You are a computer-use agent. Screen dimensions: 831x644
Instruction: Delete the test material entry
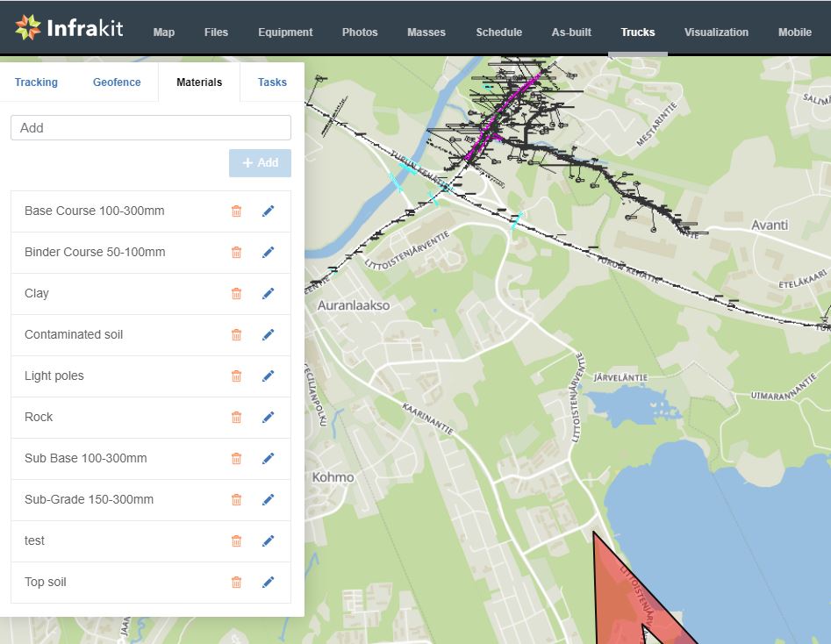click(x=236, y=541)
